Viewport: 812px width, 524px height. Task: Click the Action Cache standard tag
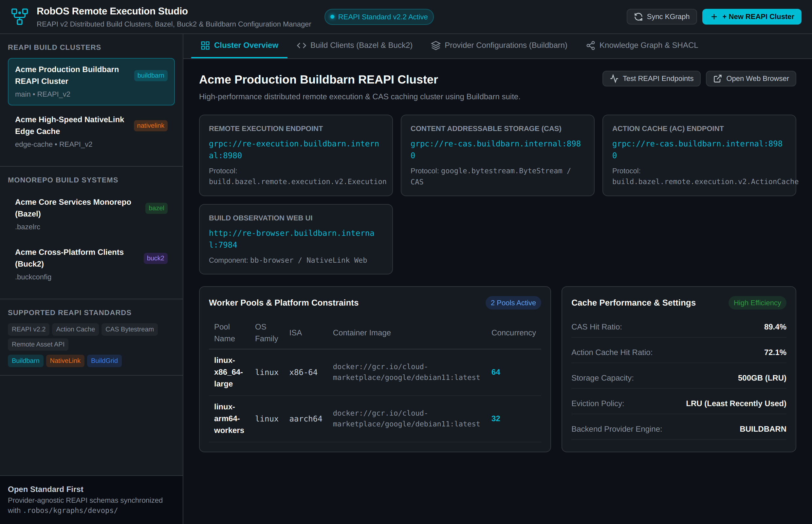(76, 329)
